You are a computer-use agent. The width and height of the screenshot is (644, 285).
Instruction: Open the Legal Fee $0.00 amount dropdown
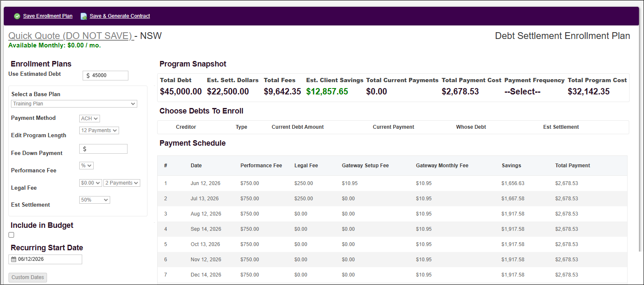tap(91, 183)
